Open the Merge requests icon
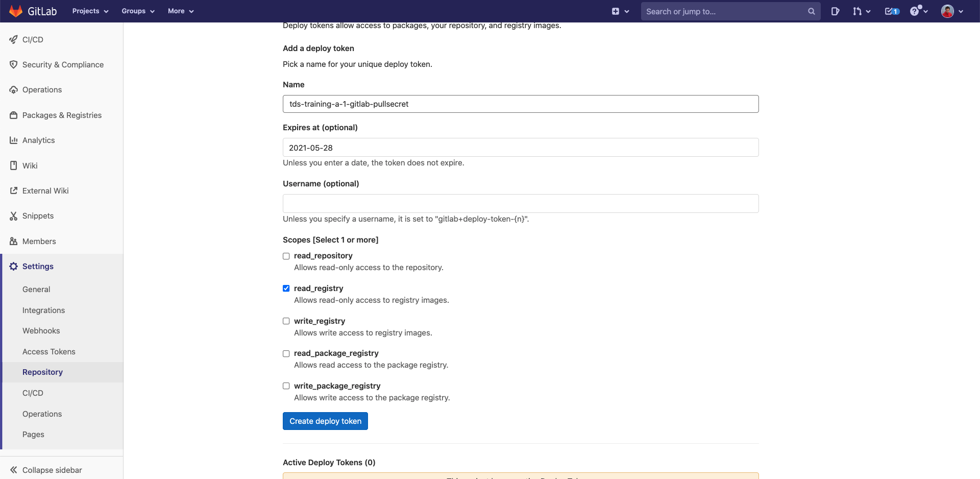The width and height of the screenshot is (980, 479). (857, 11)
